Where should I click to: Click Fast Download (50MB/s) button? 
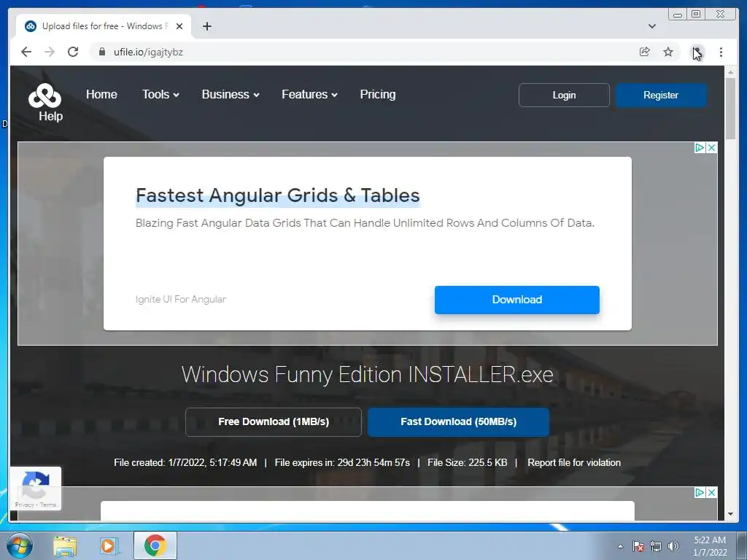coord(458,422)
